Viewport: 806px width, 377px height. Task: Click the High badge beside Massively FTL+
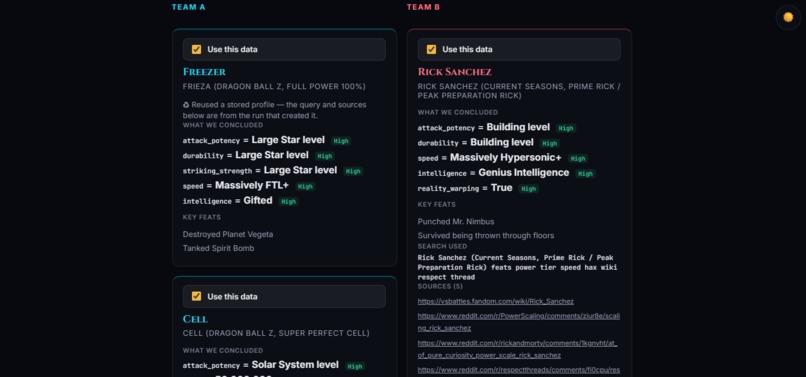(x=305, y=186)
